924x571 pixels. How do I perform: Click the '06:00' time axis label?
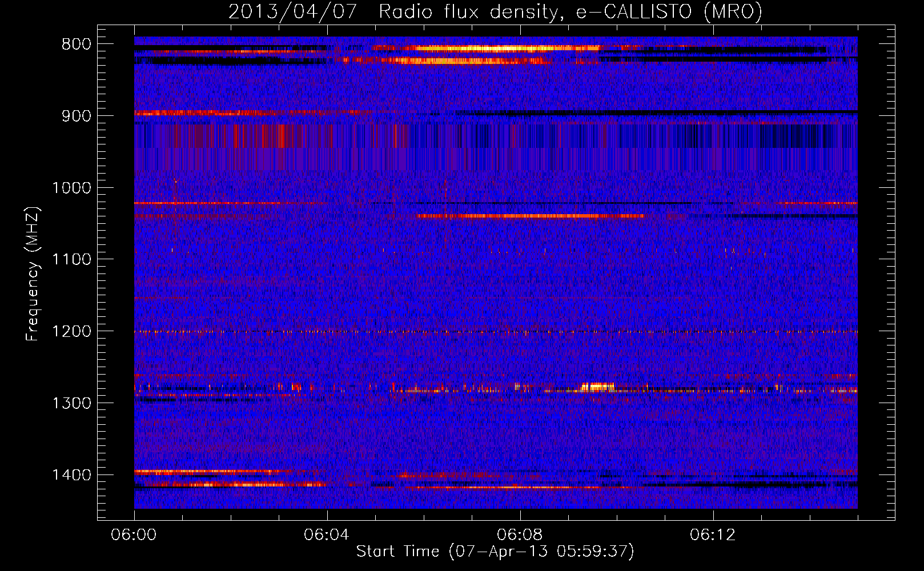point(134,535)
